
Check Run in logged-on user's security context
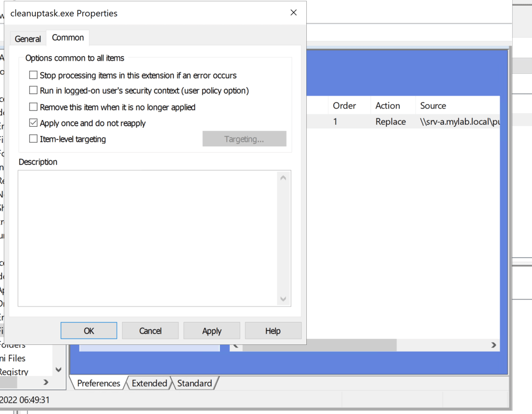(x=33, y=90)
